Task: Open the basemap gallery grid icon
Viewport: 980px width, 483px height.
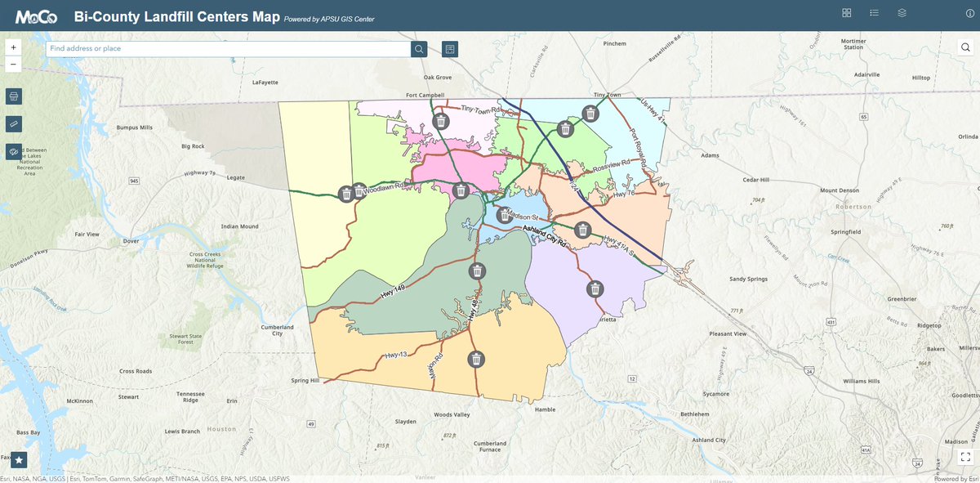Action: [847, 13]
